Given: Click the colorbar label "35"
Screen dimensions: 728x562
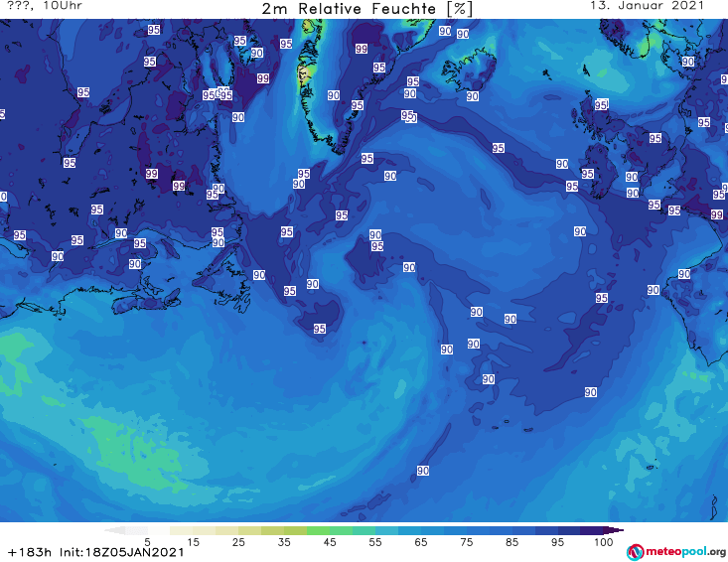Looking at the screenshot, I should pyautogui.click(x=284, y=542).
